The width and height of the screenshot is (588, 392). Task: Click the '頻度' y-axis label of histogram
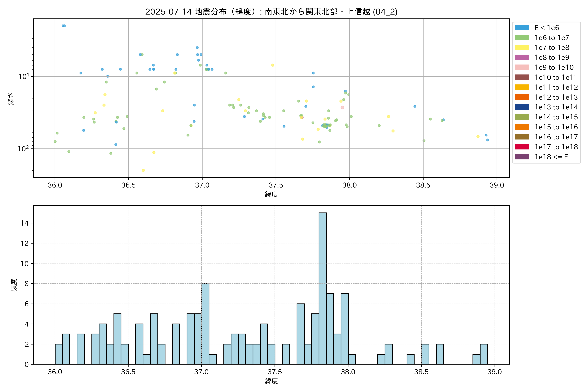pyautogui.click(x=14, y=285)
